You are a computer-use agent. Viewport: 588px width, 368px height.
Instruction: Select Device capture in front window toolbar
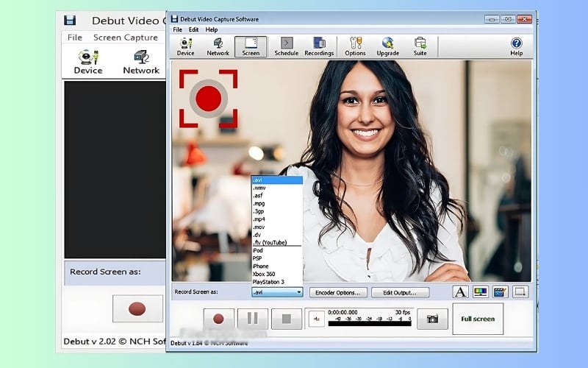186,47
